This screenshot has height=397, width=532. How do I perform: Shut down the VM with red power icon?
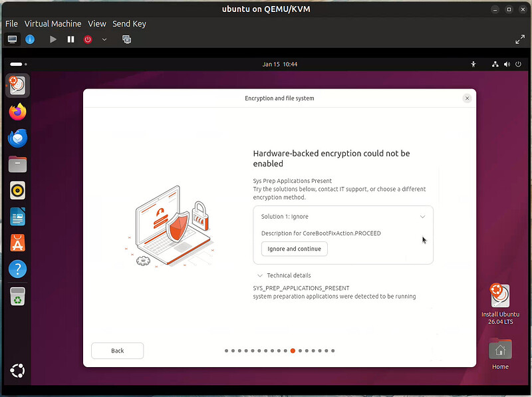(x=88, y=39)
